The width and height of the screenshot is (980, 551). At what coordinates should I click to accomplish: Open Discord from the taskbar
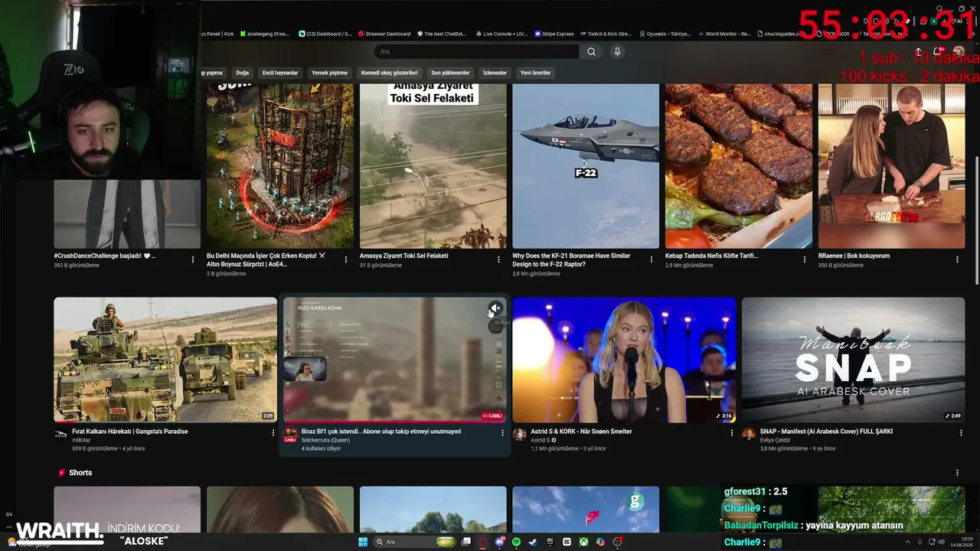pos(499,542)
